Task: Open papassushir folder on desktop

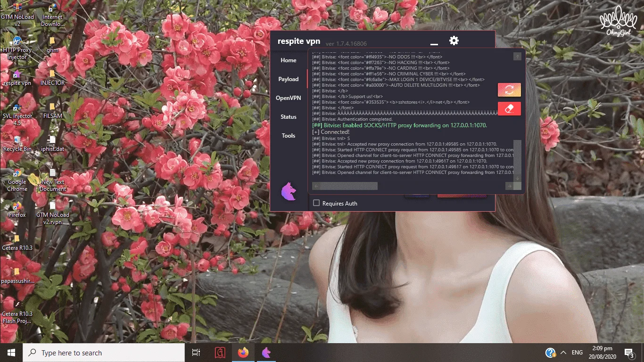Action: 17,275
